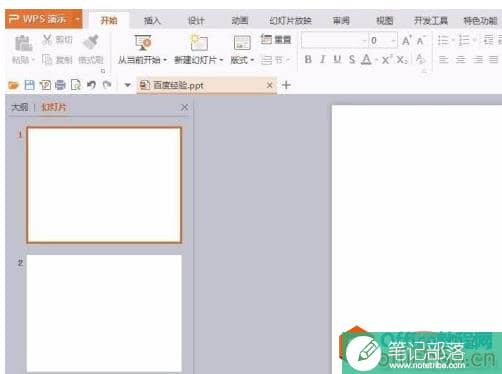Close the slide thumbnail panel
Screen dimensions: 502x374
point(184,107)
